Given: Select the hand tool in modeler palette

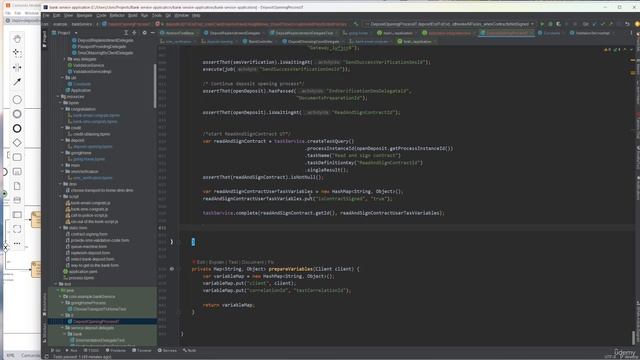Looking at the screenshot, I should [x=17, y=39].
